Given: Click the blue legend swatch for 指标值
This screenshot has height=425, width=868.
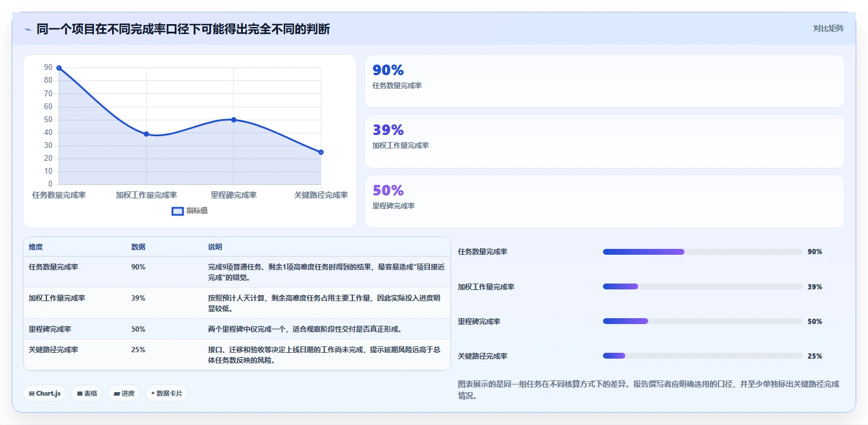Looking at the screenshot, I should click(178, 211).
